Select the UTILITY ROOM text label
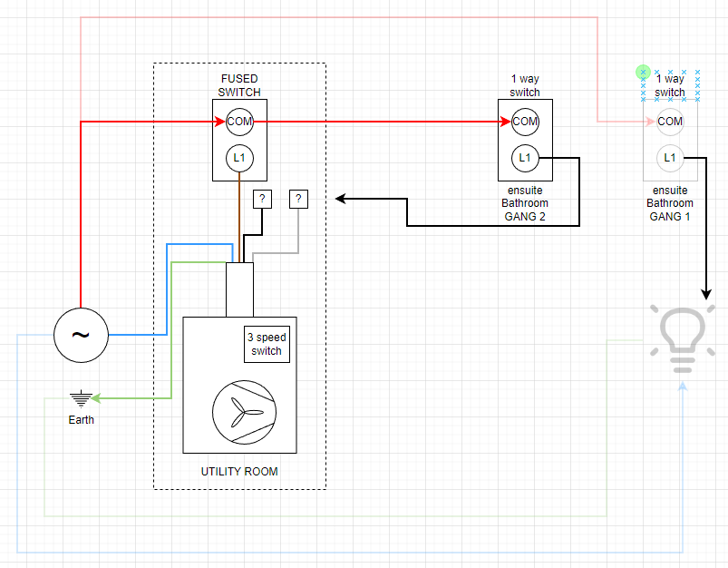The image size is (728, 568). (x=239, y=471)
